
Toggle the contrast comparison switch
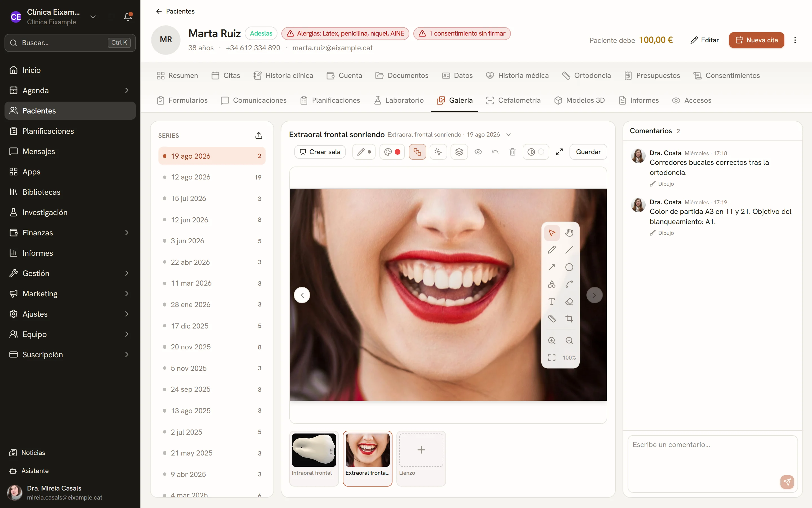coord(535,152)
